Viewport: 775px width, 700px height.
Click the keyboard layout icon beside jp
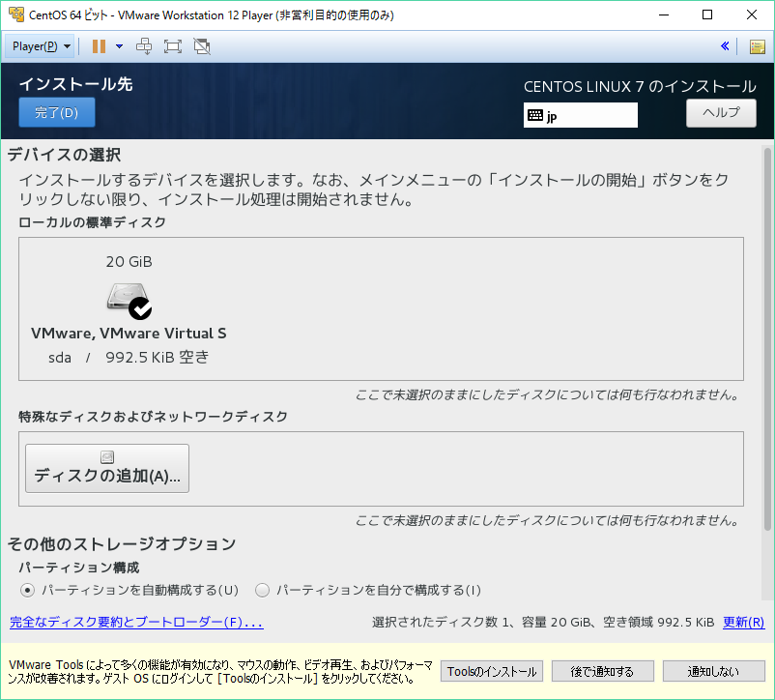click(537, 115)
